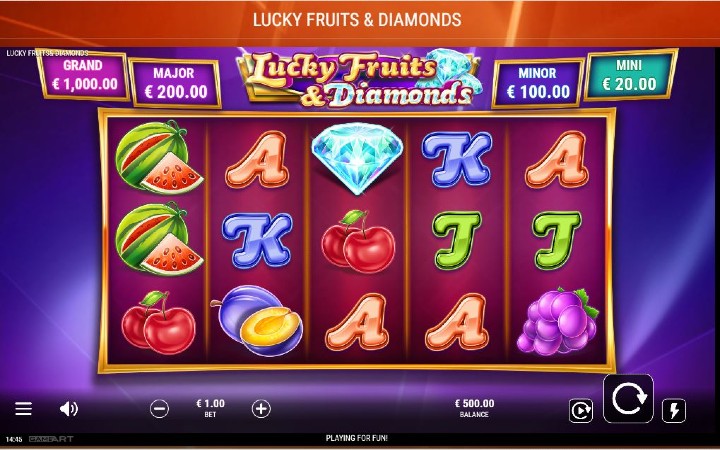Select the MINOR € 100.00 jackpot panel
The width and height of the screenshot is (720, 450).
tap(538, 84)
